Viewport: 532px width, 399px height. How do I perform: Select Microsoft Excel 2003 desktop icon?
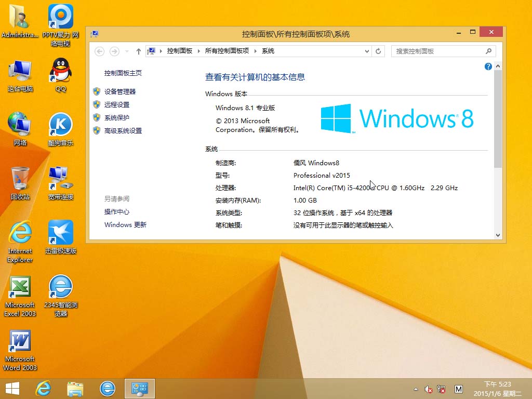pyautogui.click(x=20, y=296)
